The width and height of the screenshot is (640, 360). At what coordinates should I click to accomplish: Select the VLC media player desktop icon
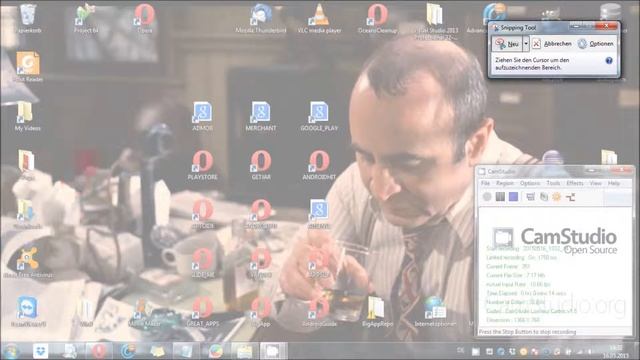click(x=319, y=18)
